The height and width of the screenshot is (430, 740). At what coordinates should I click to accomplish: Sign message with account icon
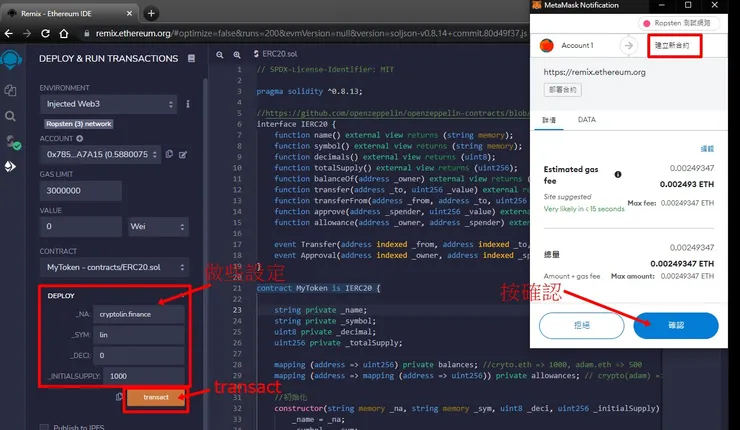click(183, 154)
